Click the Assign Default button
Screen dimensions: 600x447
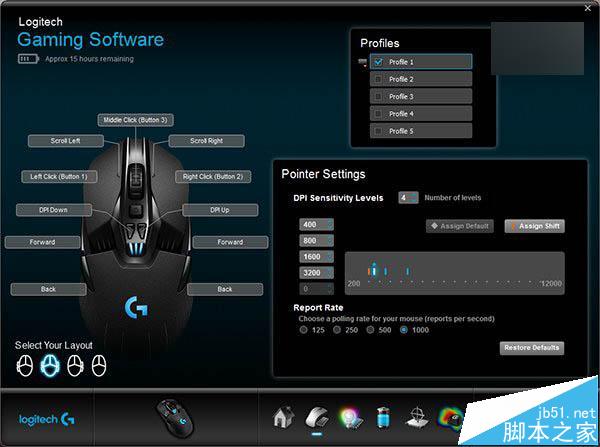[460, 226]
